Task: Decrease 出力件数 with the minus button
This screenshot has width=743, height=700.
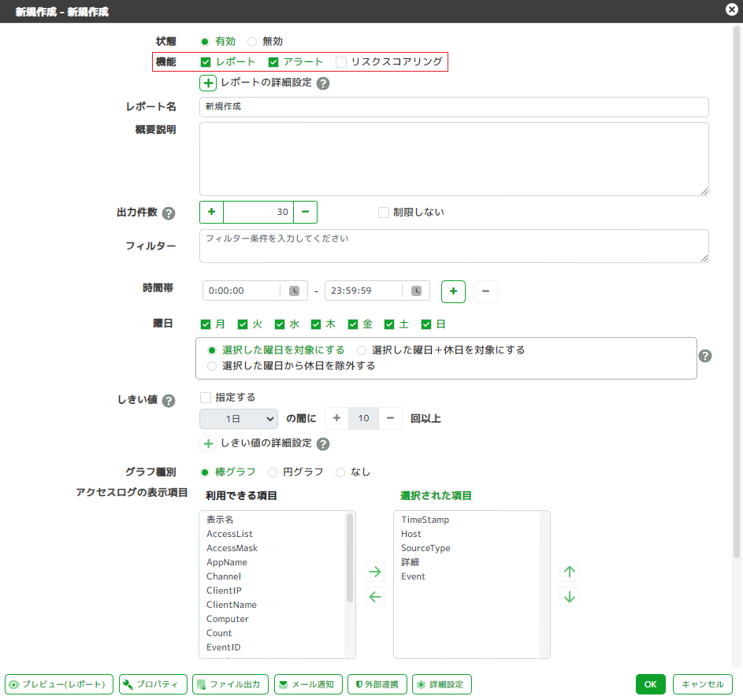Action: [x=306, y=212]
